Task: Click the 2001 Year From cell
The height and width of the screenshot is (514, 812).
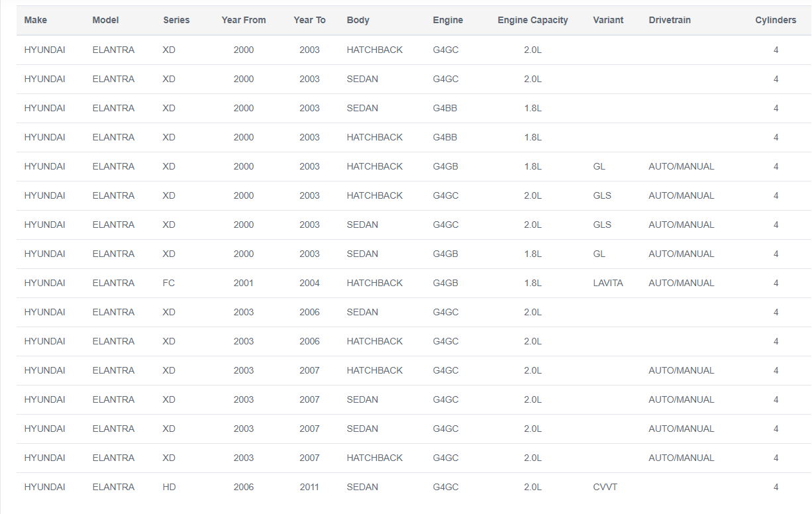Action: point(243,283)
